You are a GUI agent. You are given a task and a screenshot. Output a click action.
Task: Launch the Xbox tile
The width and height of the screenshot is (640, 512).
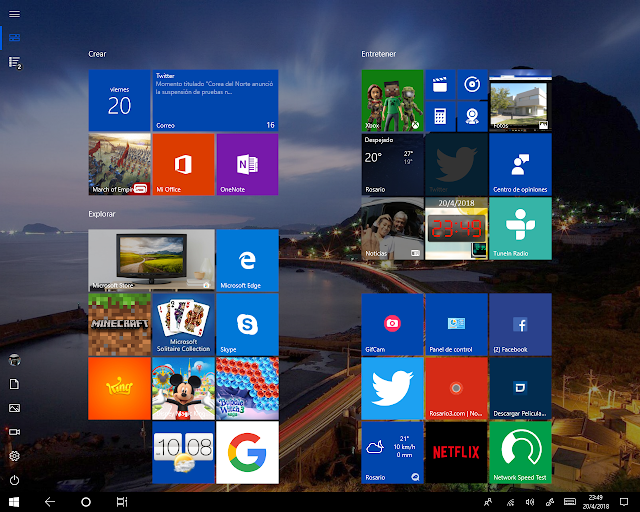392,100
